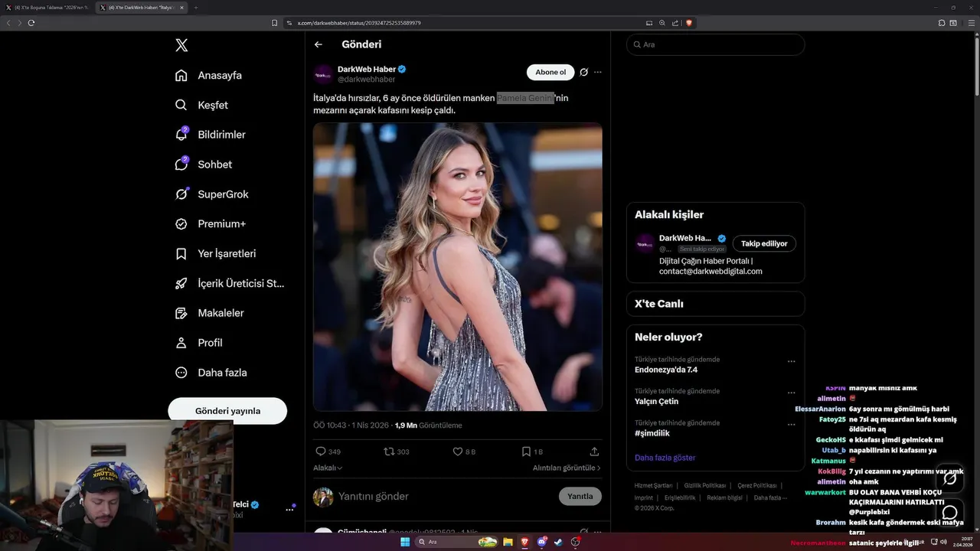
Task: Open the Windows Start menu
Action: 405,542
